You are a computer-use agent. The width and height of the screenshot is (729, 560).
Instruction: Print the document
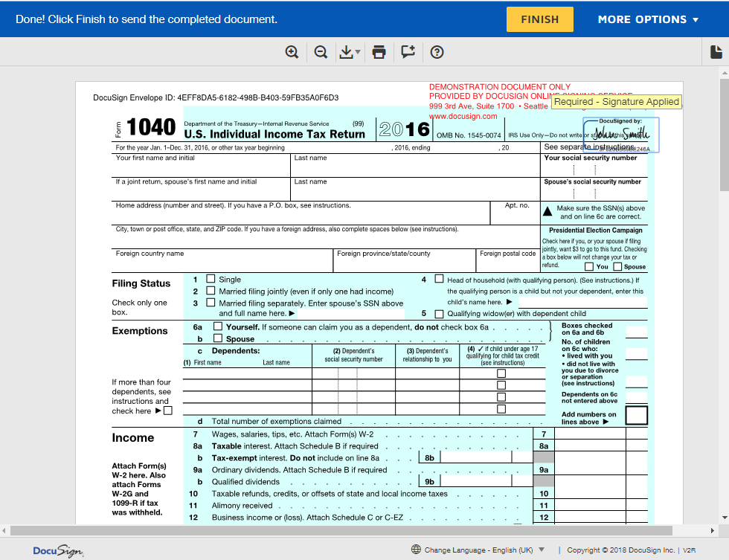click(379, 52)
